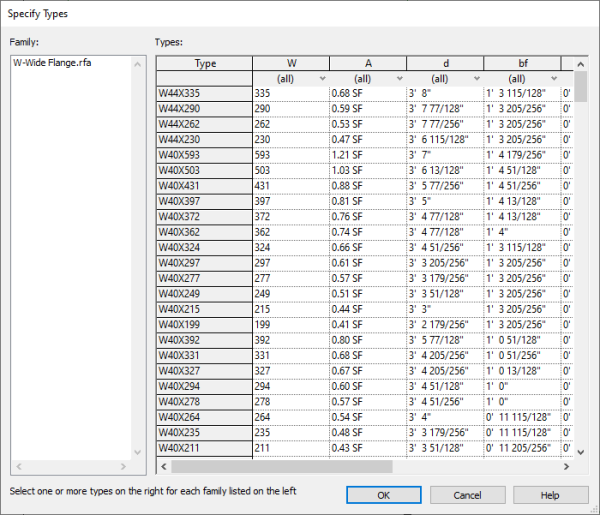Expand the d column filter dropdown

coord(474,78)
